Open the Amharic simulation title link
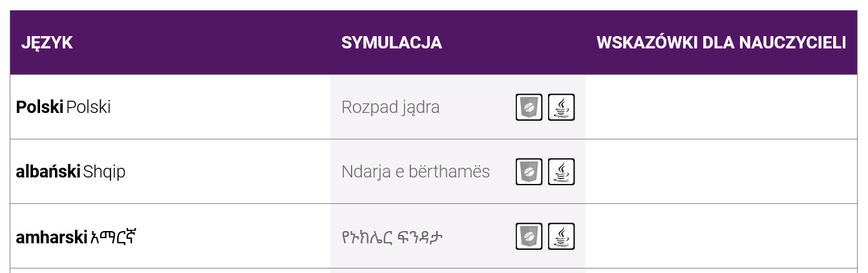The image size is (868, 273). (x=392, y=238)
